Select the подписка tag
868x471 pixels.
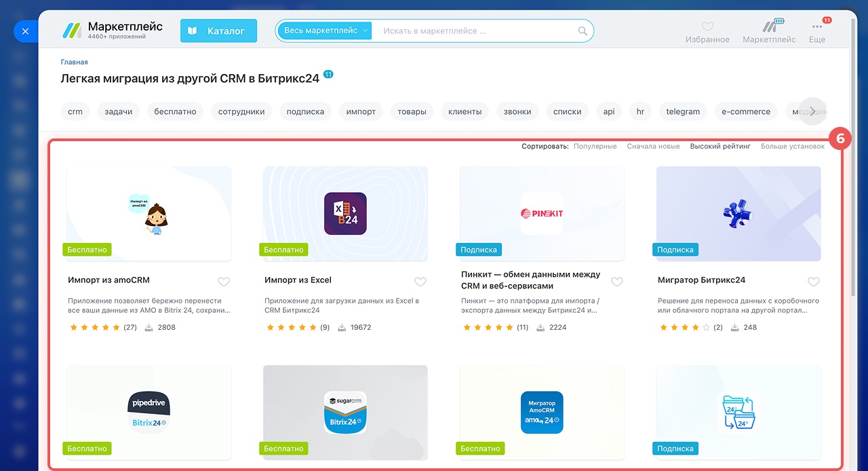pos(305,111)
